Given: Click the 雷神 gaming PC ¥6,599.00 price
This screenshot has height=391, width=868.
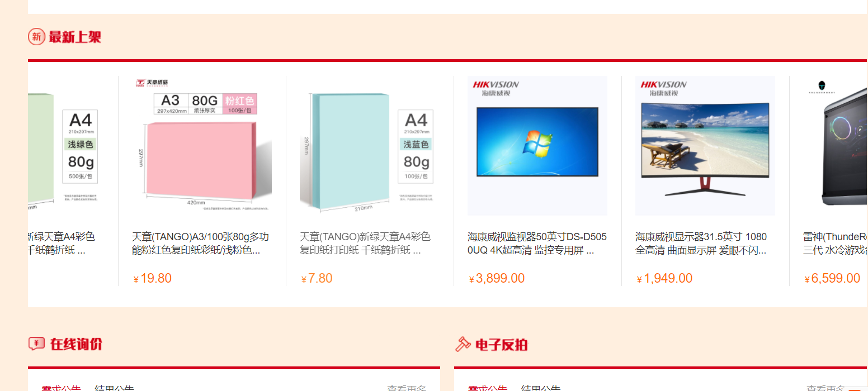Looking at the screenshot, I should tap(832, 278).
